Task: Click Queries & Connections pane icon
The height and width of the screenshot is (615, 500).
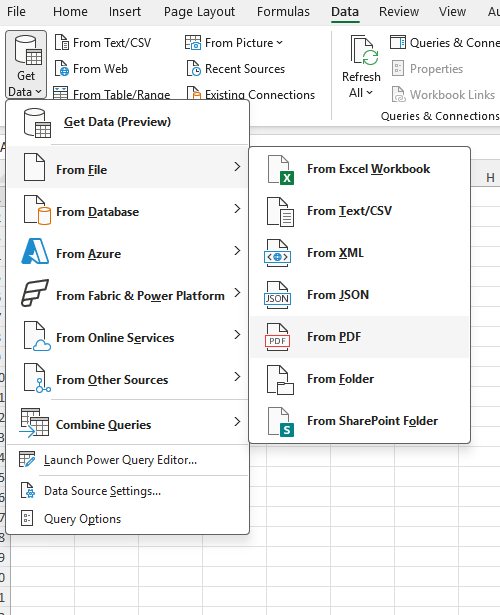Action: 398,42
